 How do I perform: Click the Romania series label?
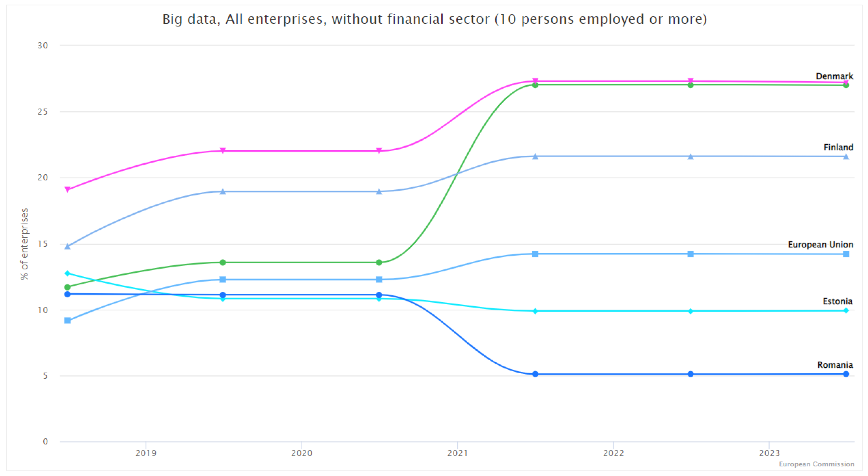(x=835, y=365)
